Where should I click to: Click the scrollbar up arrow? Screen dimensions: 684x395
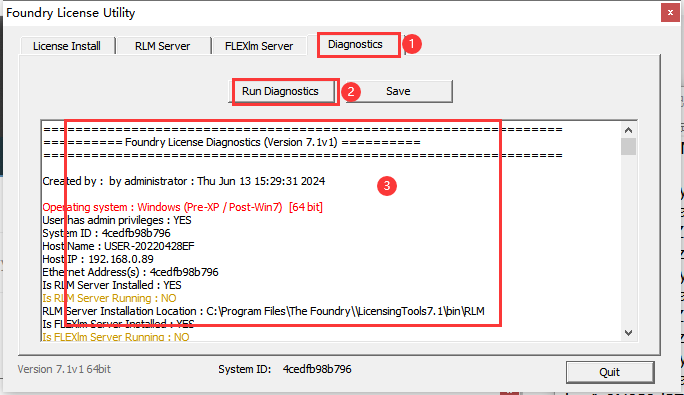(x=628, y=130)
